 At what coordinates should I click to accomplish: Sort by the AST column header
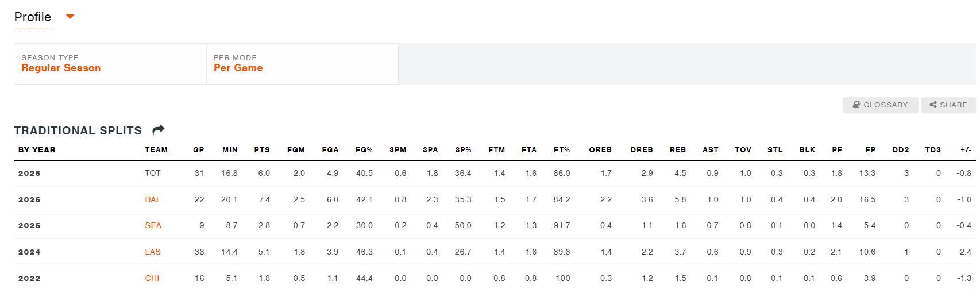pos(711,150)
